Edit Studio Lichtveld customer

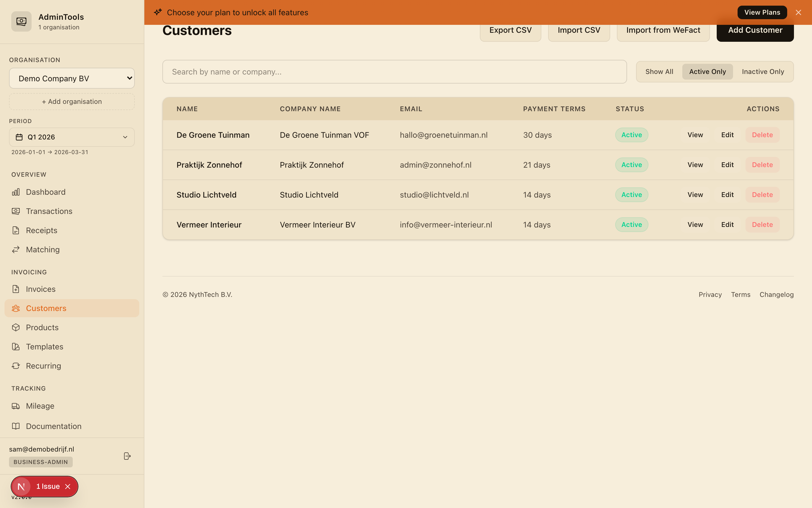point(727,194)
